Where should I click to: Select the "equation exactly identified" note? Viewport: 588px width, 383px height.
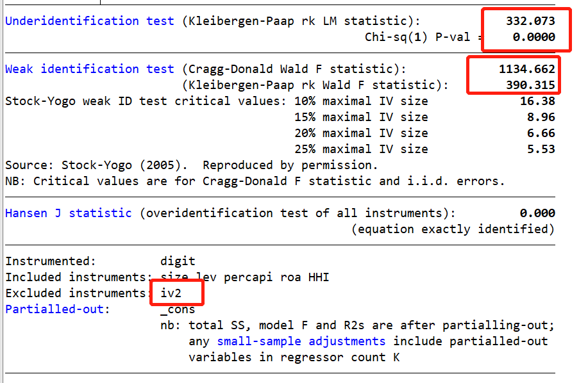(x=453, y=229)
